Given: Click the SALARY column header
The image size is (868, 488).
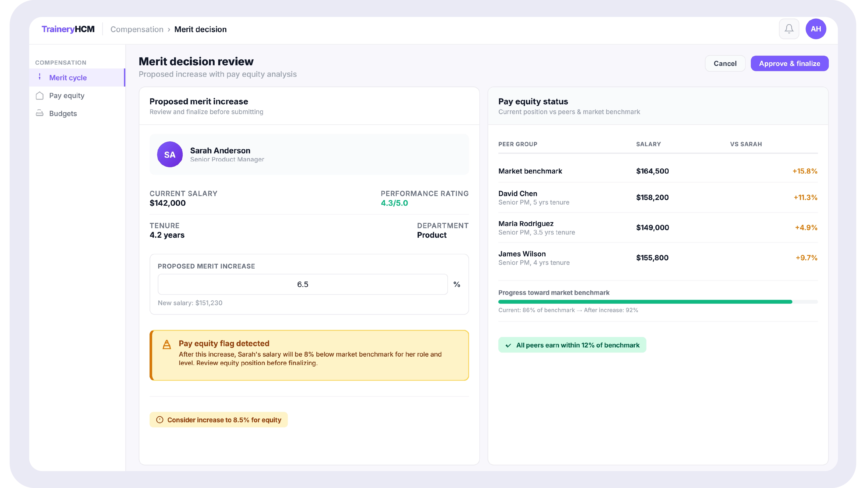Looking at the screenshot, I should pyautogui.click(x=648, y=144).
